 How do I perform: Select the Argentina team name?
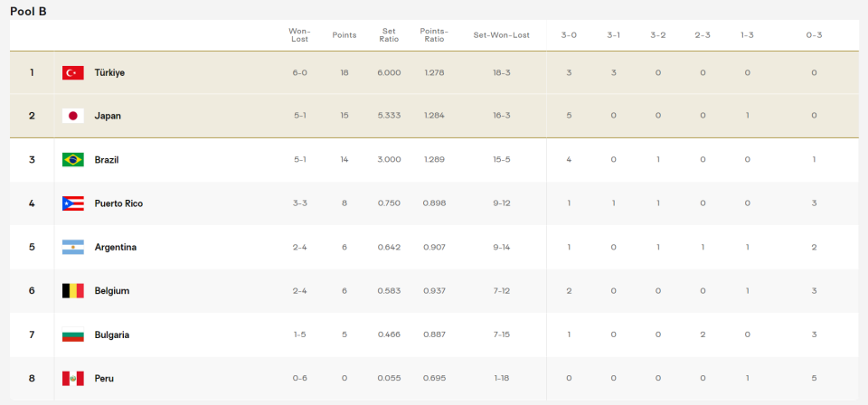115,247
